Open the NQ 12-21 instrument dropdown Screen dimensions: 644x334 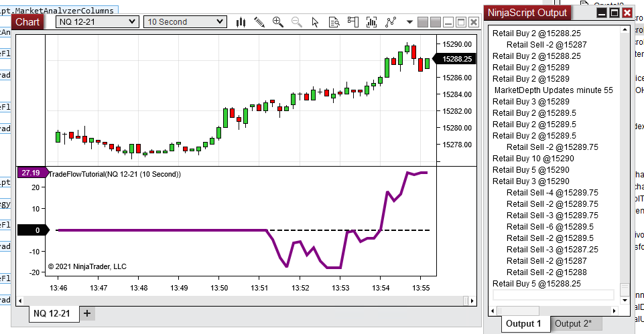pyautogui.click(x=97, y=21)
